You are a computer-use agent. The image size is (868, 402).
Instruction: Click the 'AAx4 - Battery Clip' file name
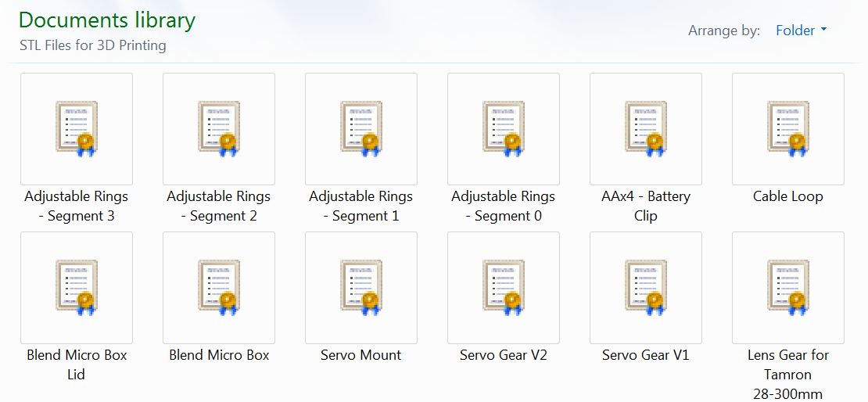645,206
